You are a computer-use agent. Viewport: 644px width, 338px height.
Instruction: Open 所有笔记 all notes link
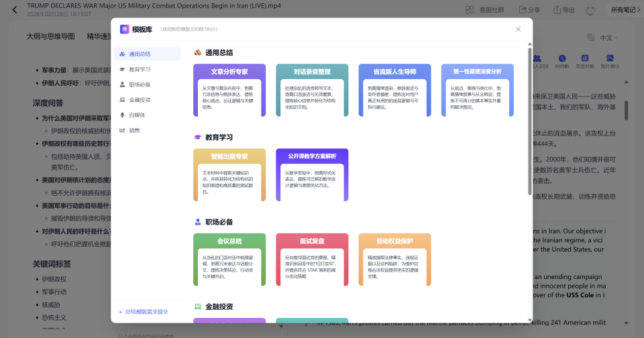coord(625,10)
